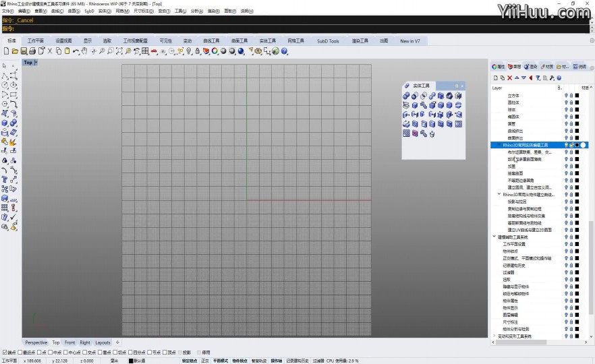Click the move layer up arrow

pyautogui.click(x=517, y=78)
